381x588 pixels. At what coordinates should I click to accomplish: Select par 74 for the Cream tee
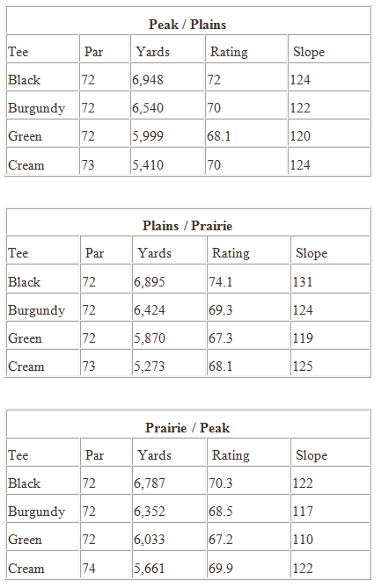(89, 568)
